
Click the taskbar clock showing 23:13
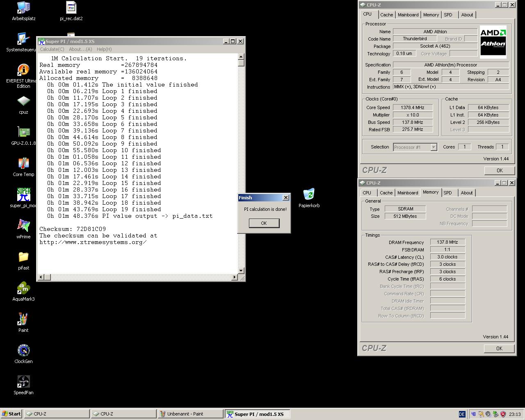tap(515, 414)
